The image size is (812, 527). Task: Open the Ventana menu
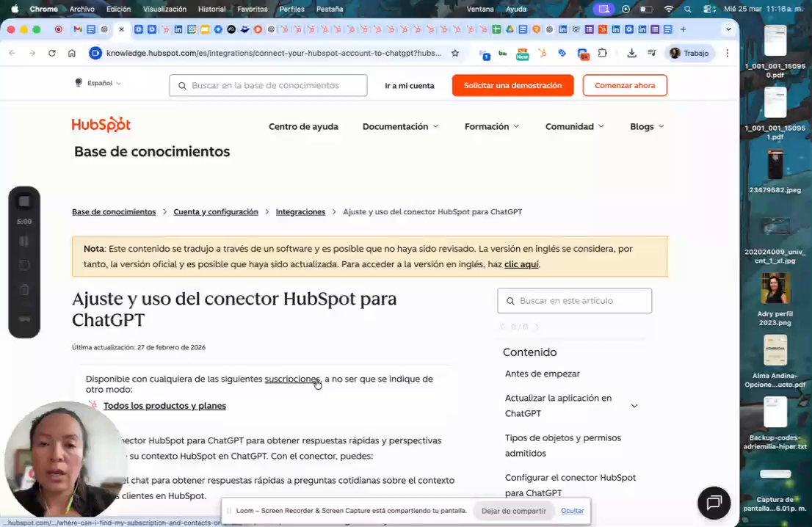[480, 9]
